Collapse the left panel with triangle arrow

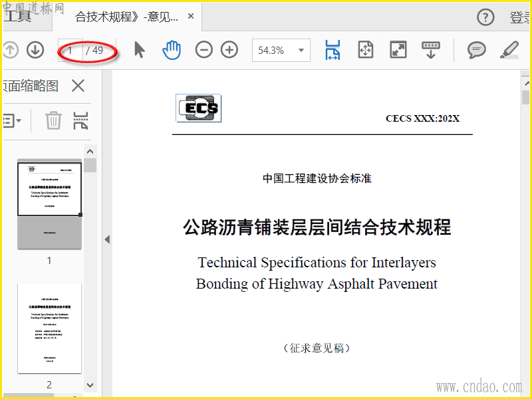pos(107,239)
